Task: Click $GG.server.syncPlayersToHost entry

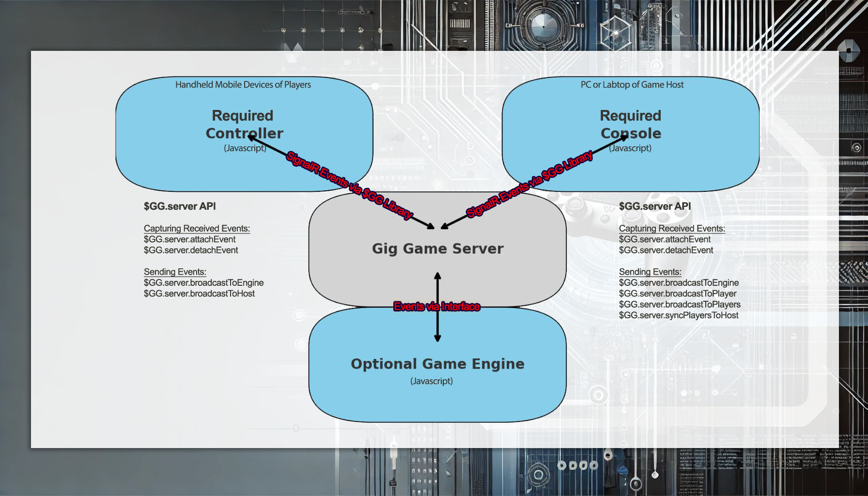Action: click(678, 315)
